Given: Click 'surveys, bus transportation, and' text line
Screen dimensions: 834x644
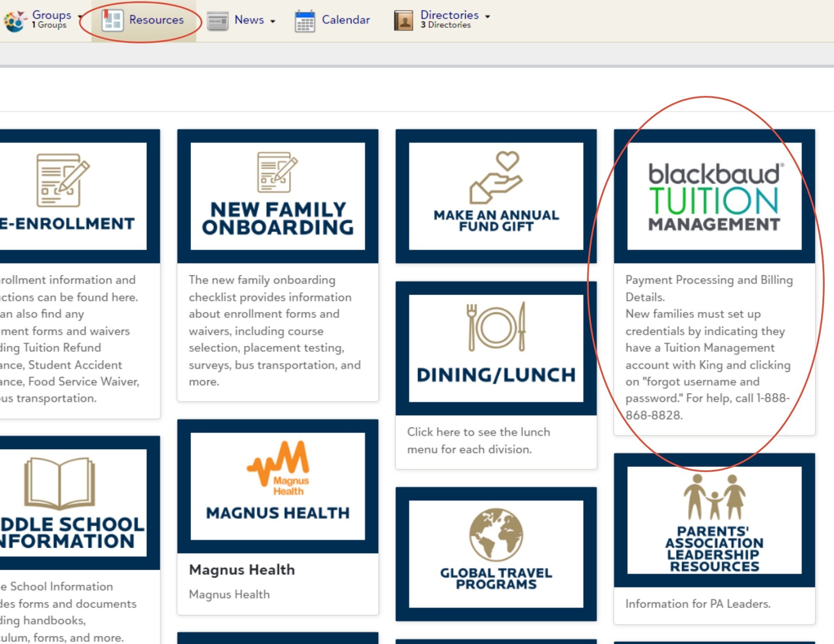Looking at the screenshot, I should (x=275, y=365).
